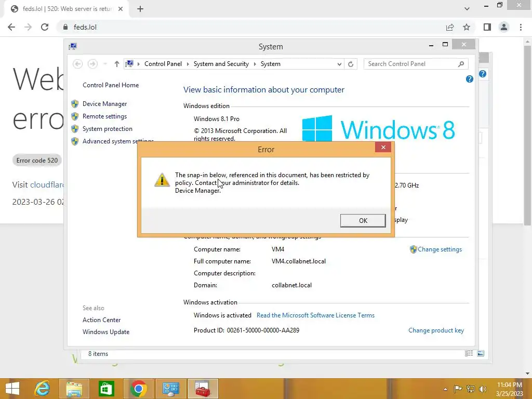Click the volume speaker tray icon

(483, 389)
